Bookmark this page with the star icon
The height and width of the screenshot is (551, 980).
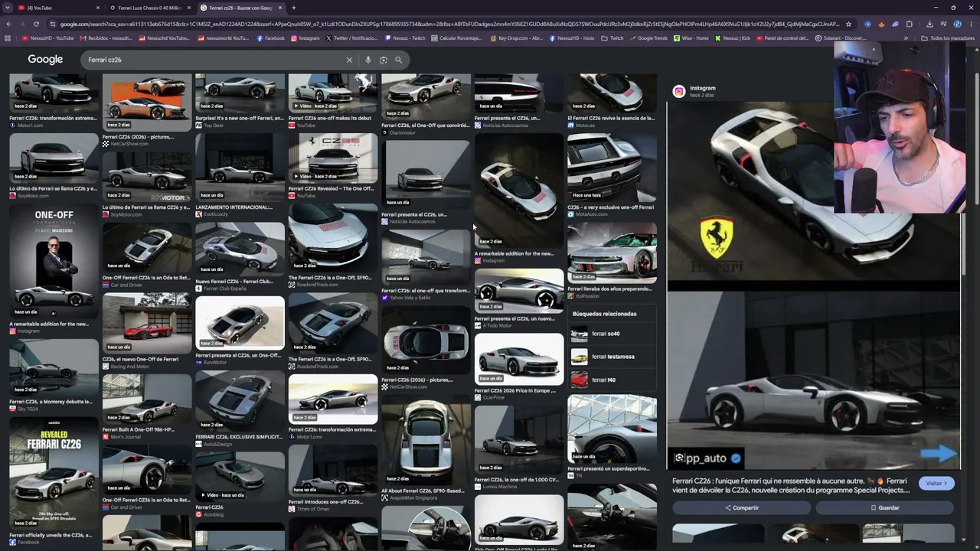tap(848, 24)
